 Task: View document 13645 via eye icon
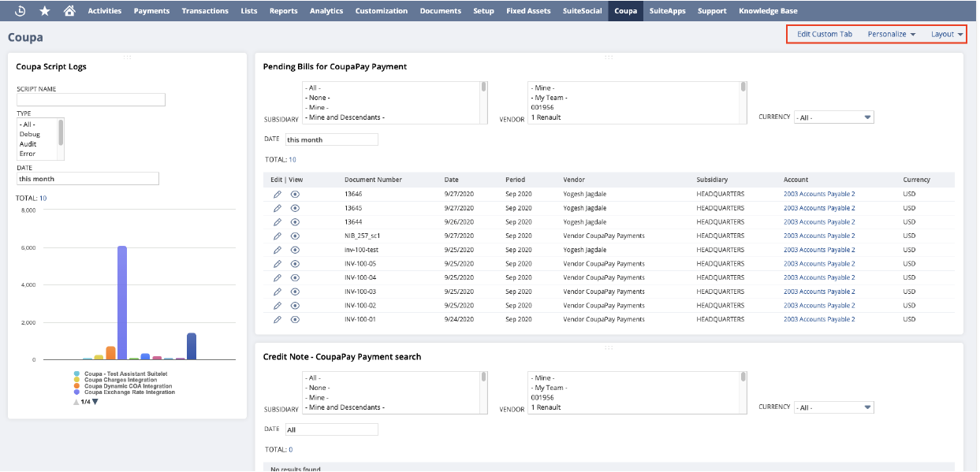295,208
